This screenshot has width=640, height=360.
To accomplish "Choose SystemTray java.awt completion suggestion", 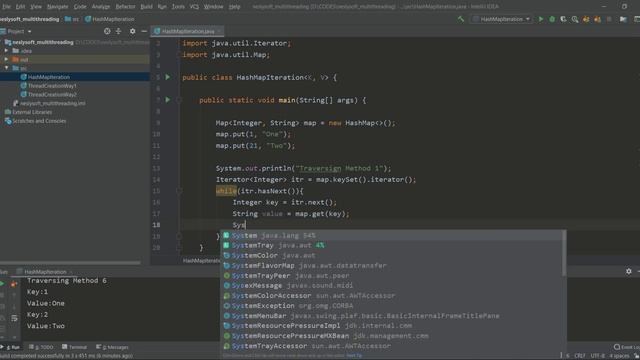I will 391,245.
